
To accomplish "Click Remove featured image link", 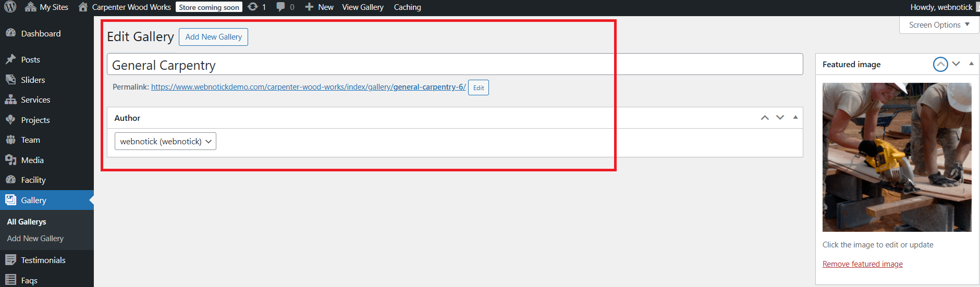I will [x=862, y=264].
